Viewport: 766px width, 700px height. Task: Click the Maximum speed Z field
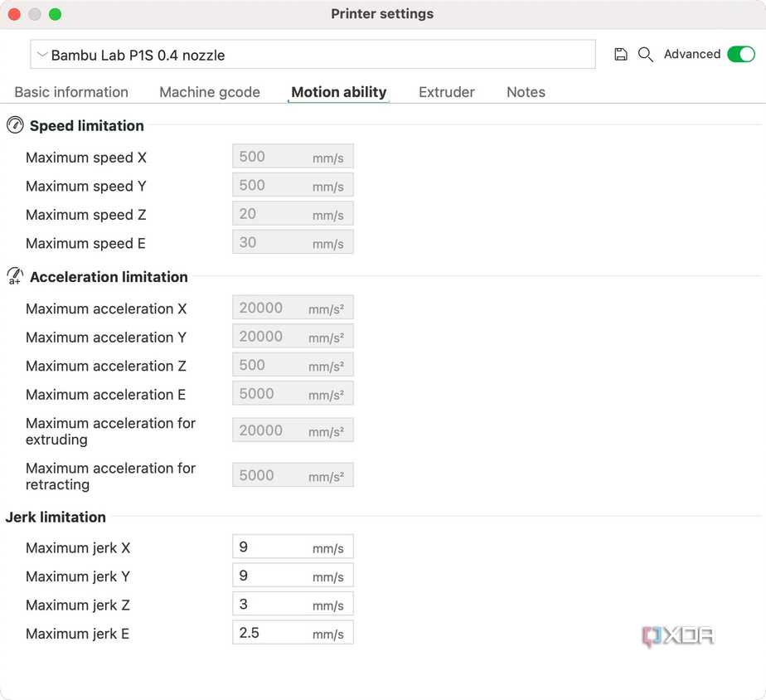[293, 214]
